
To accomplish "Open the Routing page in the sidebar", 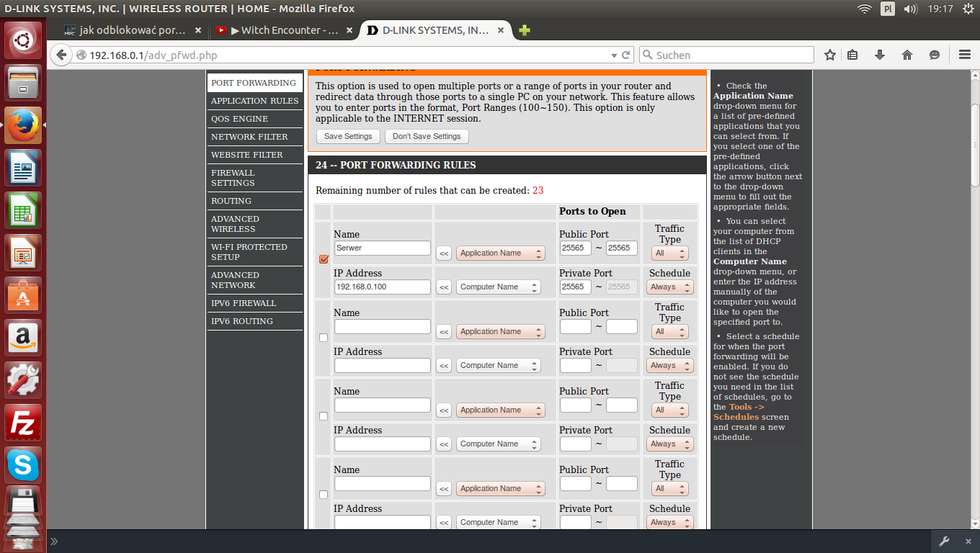I will click(254, 201).
